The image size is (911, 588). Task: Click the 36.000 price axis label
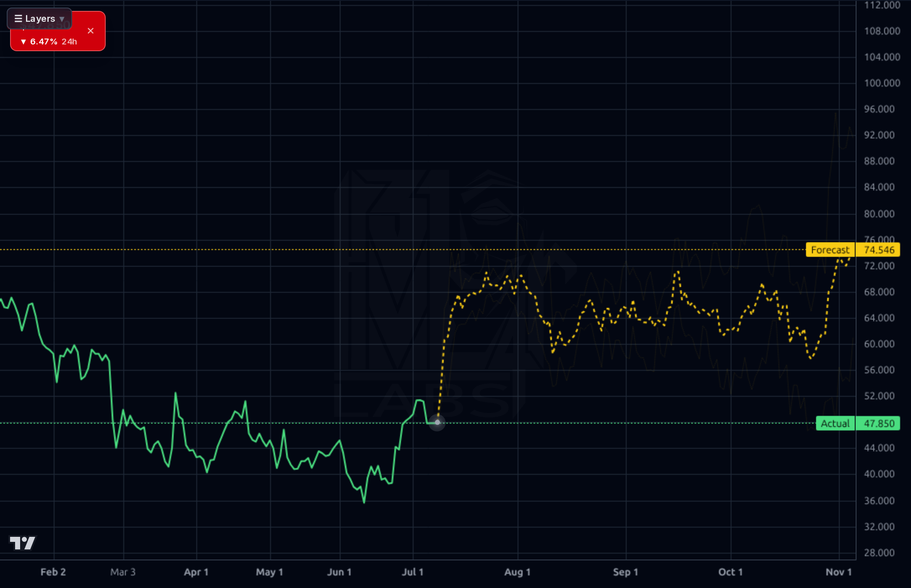[879, 501]
